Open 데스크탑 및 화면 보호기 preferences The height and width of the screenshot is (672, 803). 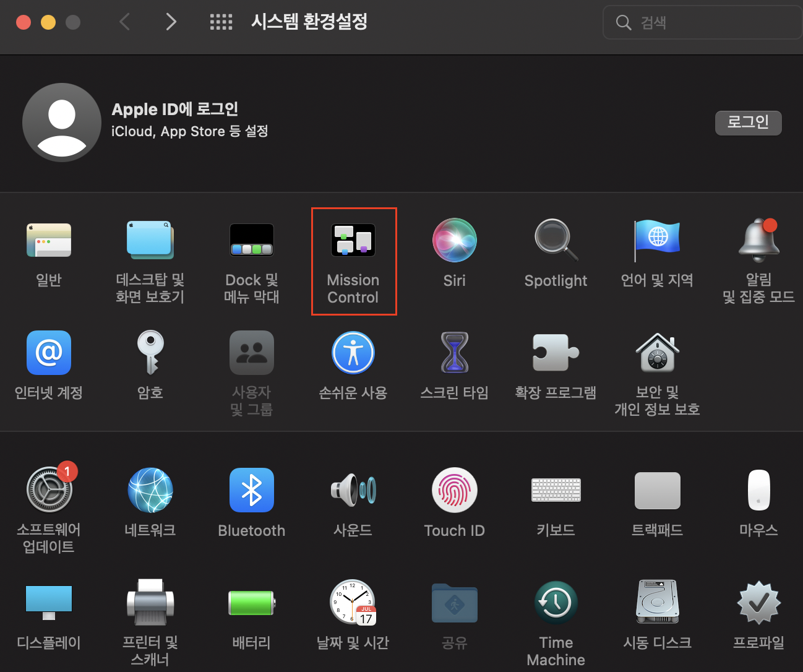click(x=150, y=240)
